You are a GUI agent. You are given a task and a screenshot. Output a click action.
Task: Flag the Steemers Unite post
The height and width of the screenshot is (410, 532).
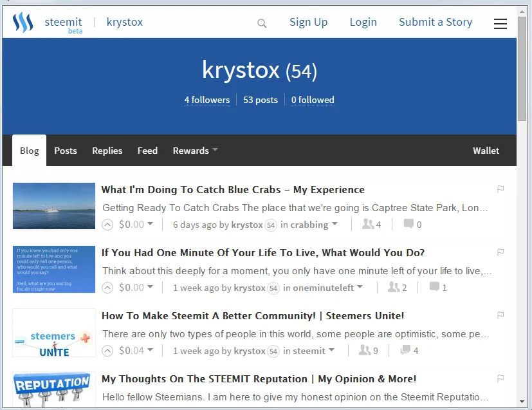tap(500, 315)
